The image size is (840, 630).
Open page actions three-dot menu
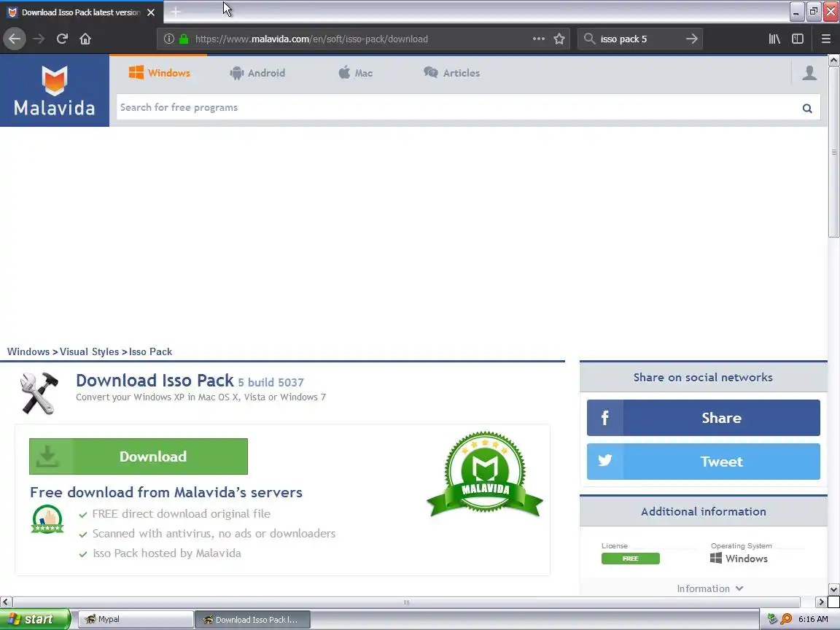[x=538, y=39]
